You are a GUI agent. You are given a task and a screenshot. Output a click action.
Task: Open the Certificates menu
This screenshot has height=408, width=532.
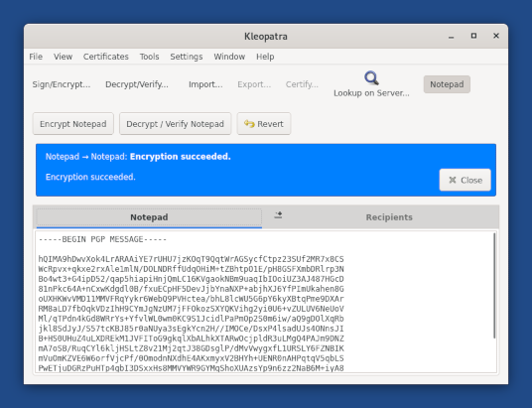106,57
